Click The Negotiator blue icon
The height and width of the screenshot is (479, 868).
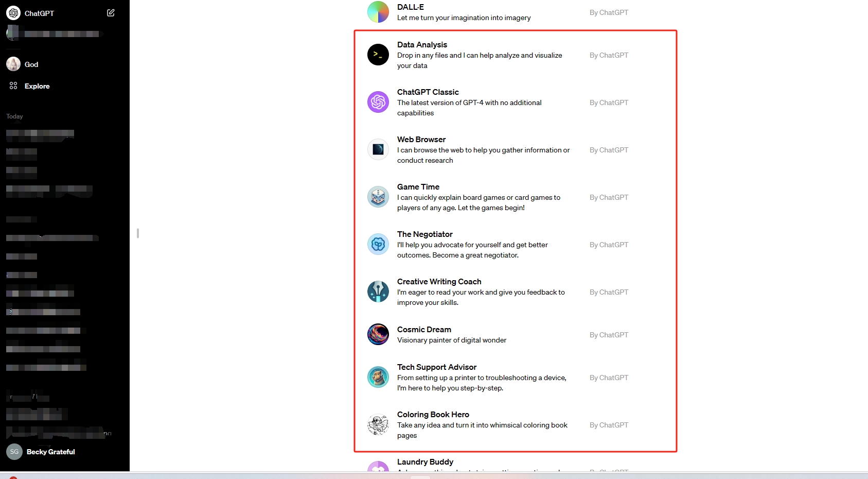point(378,244)
